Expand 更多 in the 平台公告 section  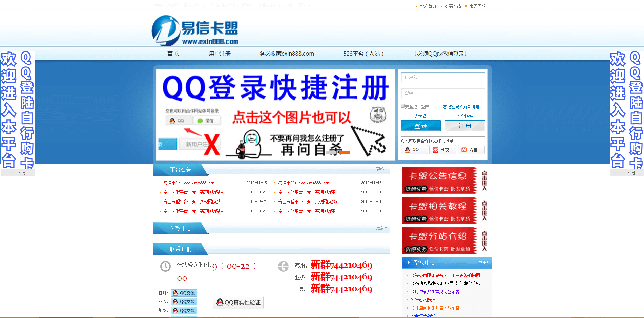381,169
